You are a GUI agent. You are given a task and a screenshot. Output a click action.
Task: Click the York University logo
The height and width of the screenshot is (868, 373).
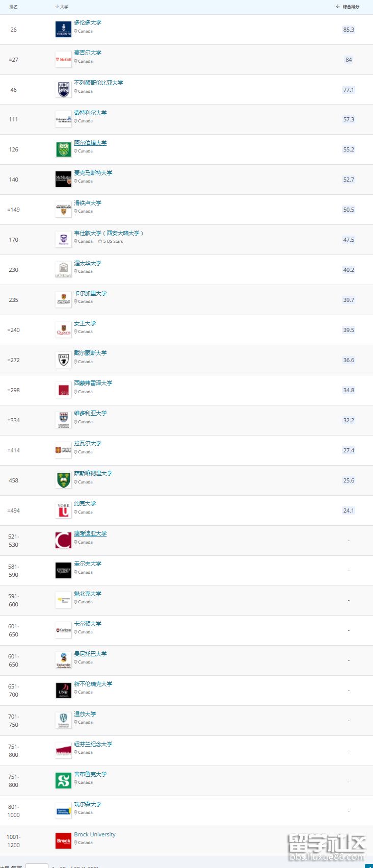tap(63, 510)
